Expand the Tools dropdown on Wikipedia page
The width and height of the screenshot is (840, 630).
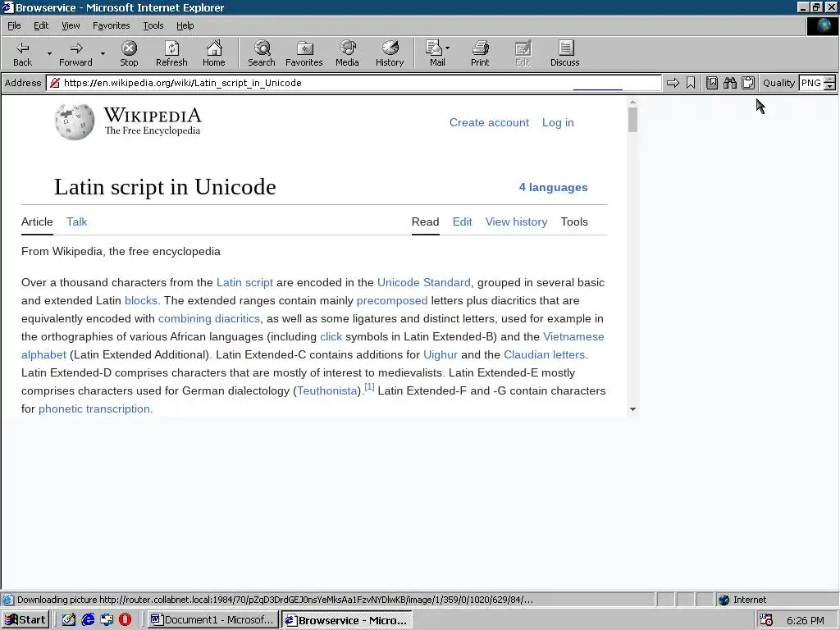point(574,221)
